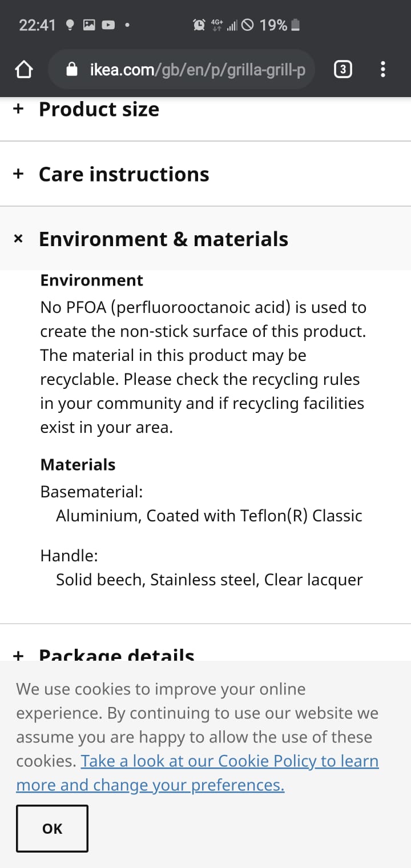411x868 pixels.
Task: Tap the alarm icon in status bar
Action: tap(199, 25)
